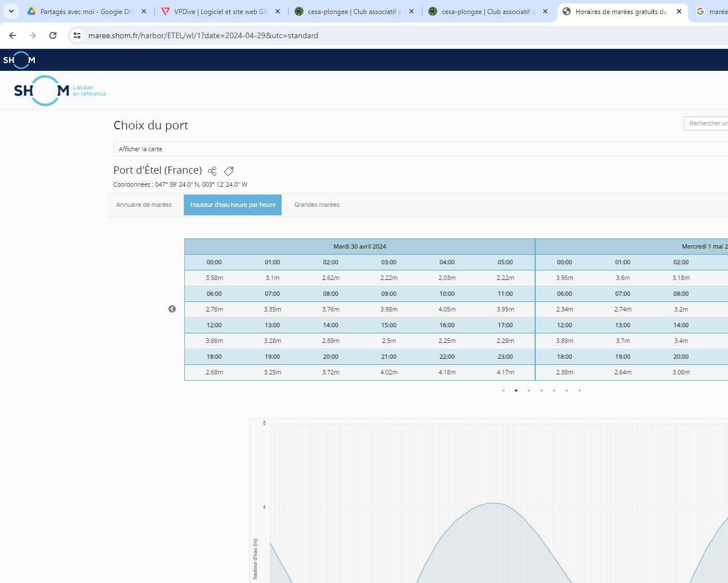The image size is (728, 583).
Task: Click the share icon next to Port d'Étel
Action: 212,171
